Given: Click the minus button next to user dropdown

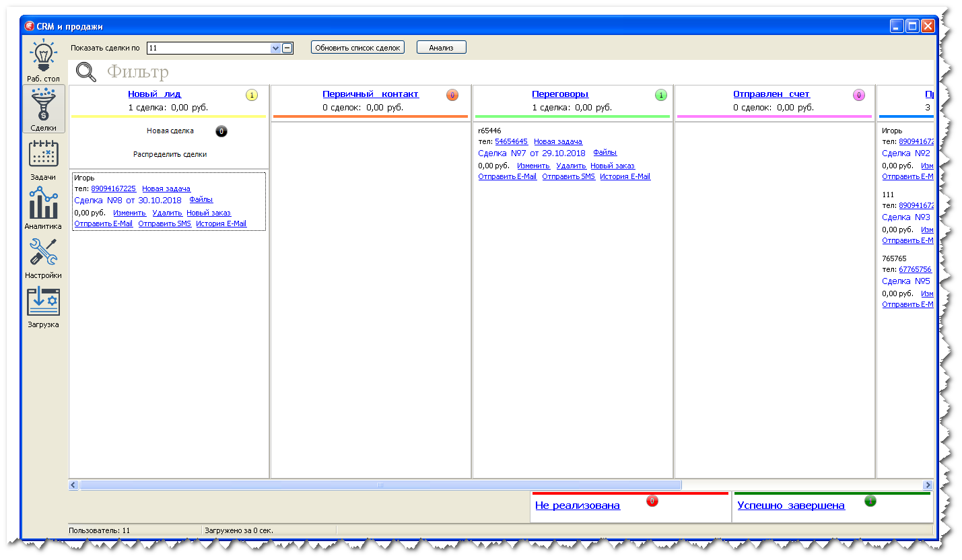Looking at the screenshot, I should (x=287, y=48).
